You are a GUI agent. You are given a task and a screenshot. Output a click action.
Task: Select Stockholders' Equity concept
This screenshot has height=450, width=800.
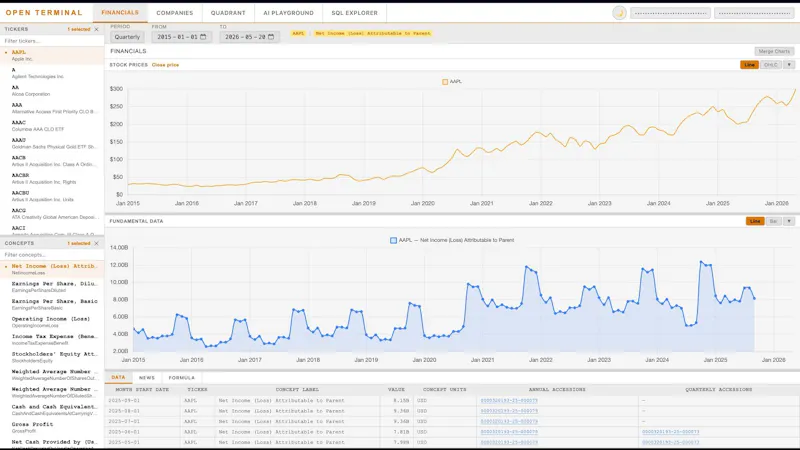(x=52, y=357)
